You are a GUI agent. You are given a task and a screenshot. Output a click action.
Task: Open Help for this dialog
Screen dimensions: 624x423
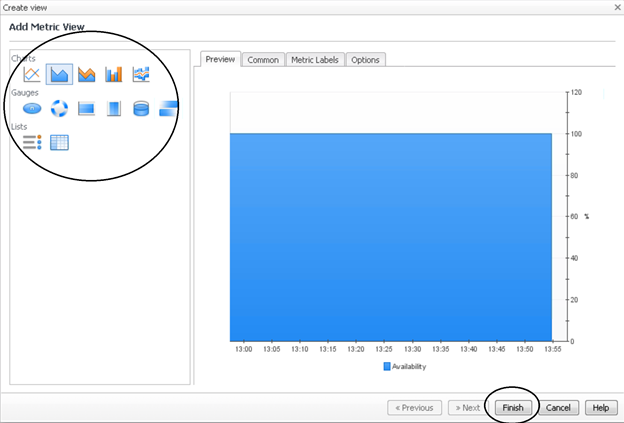click(x=599, y=408)
